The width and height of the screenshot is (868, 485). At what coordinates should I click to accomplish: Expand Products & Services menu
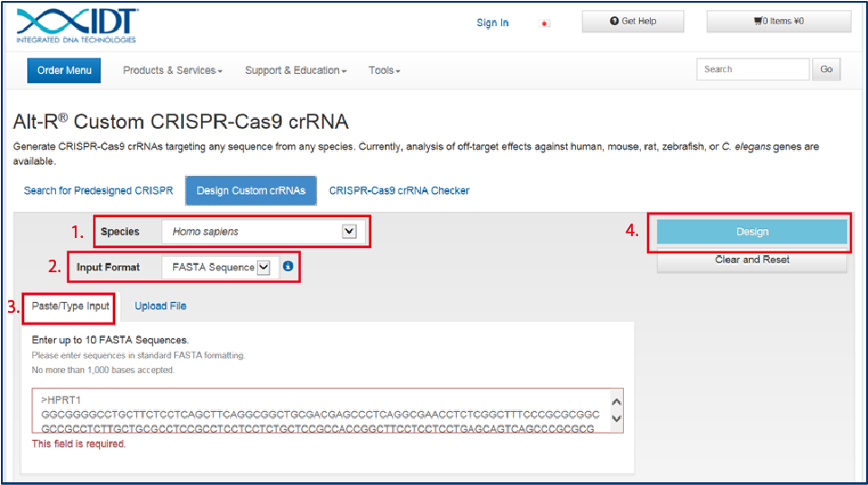tap(173, 70)
